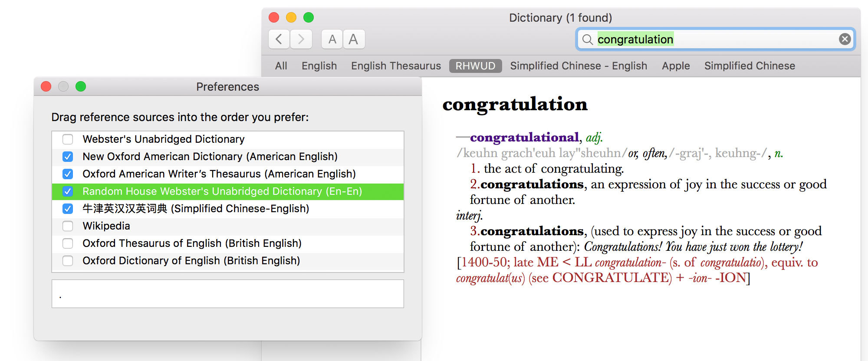Select New Oxford American Dictionary row text
Screen dimensions: 868x361
pos(210,157)
